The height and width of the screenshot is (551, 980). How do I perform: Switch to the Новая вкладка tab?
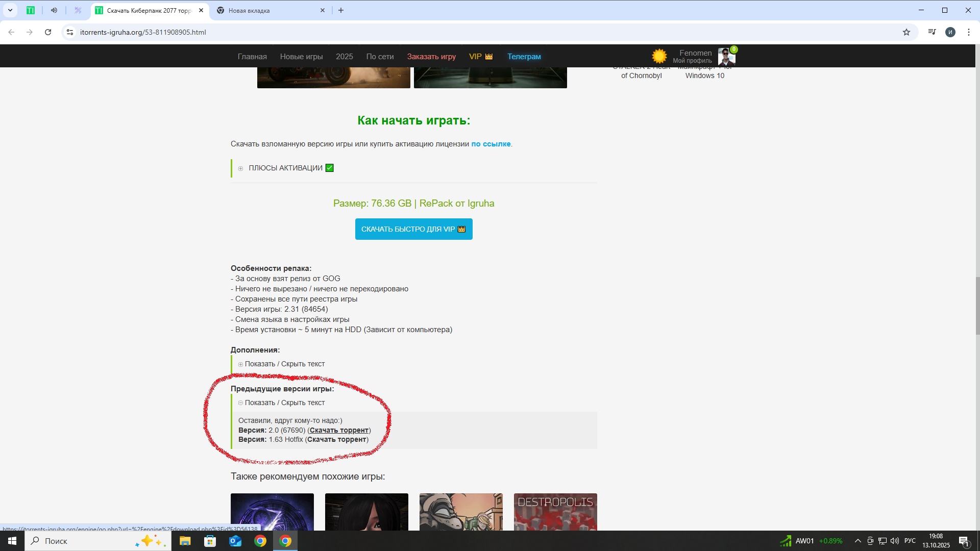(265, 10)
